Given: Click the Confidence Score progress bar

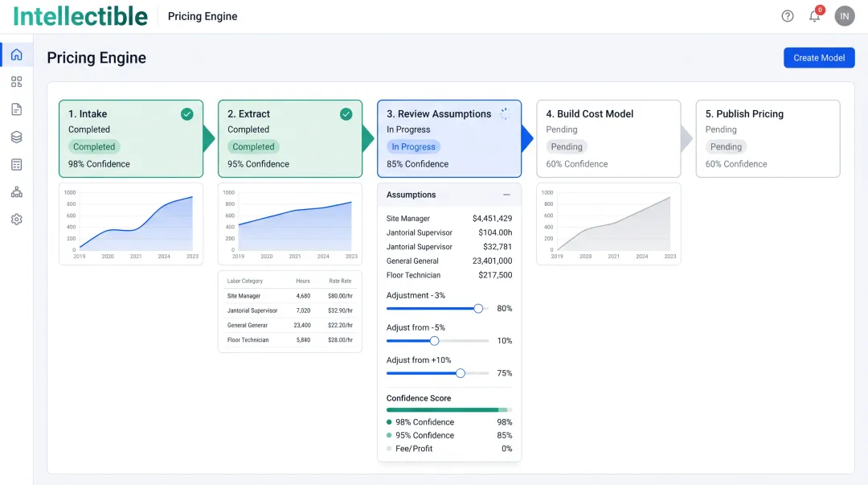Looking at the screenshot, I should pyautogui.click(x=449, y=410).
